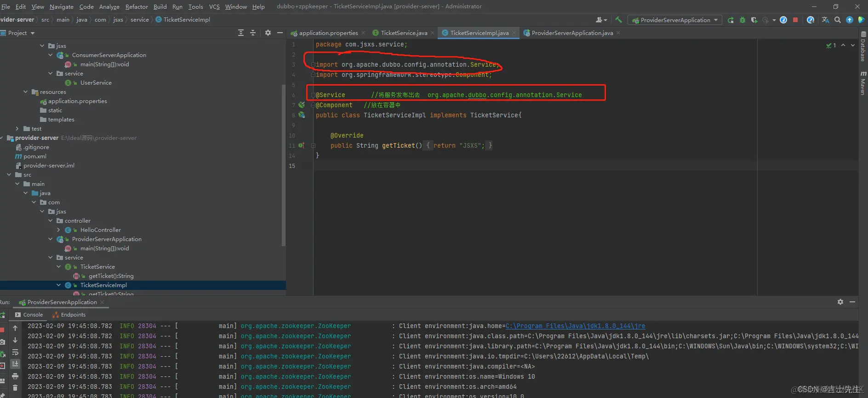The width and height of the screenshot is (868, 398).
Task: Expand the HelloController class node
Action: 58,230
